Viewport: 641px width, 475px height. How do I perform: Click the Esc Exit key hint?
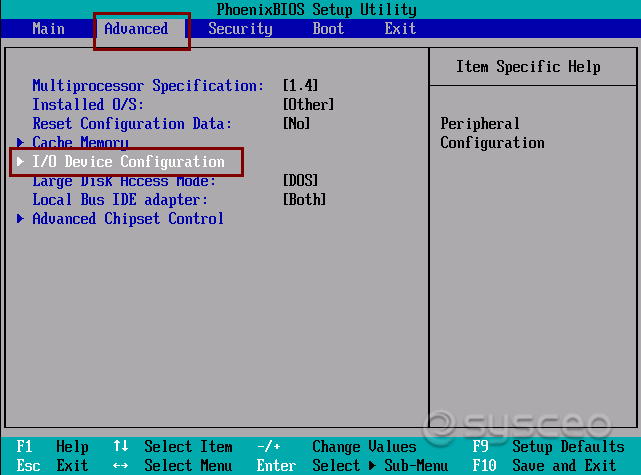pyautogui.click(x=52, y=466)
